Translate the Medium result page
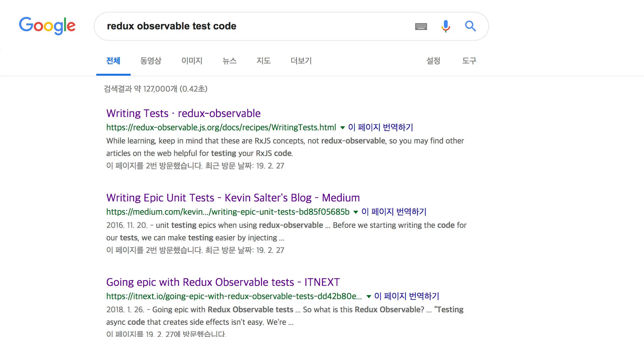The height and width of the screenshot is (337, 644). (x=394, y=212)
